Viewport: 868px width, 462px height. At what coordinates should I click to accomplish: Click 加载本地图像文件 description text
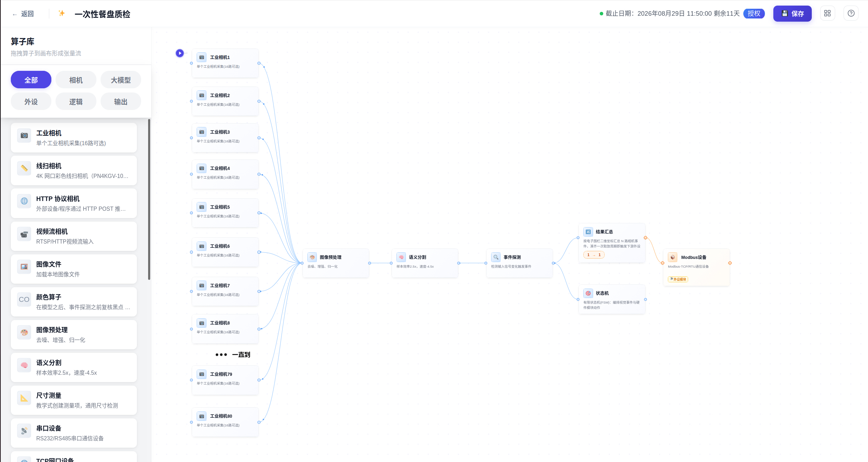point(58,274)
